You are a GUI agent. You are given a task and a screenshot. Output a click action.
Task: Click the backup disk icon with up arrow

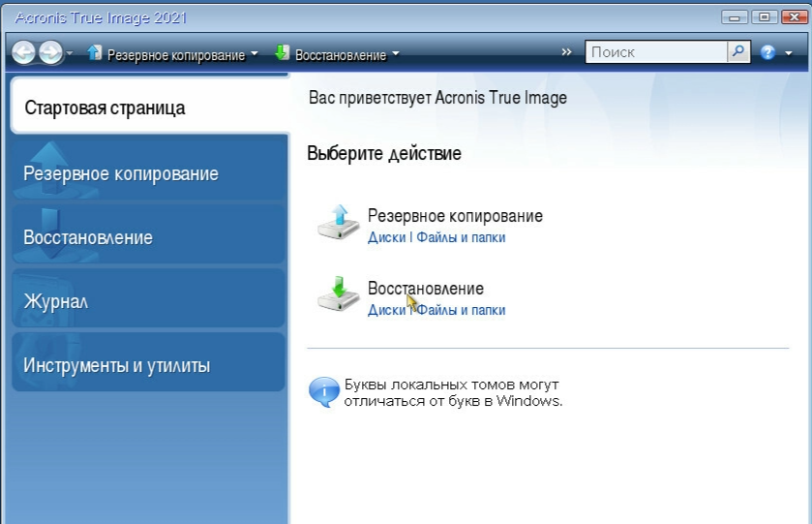coord(338,222)
